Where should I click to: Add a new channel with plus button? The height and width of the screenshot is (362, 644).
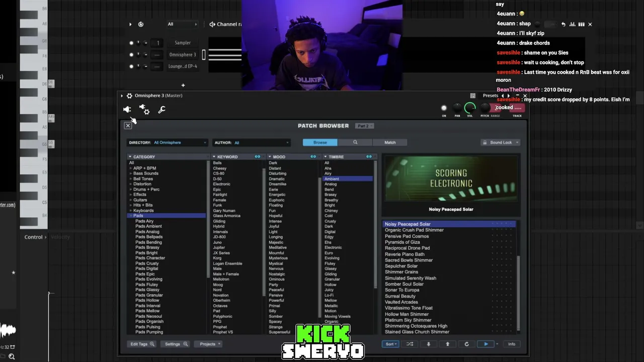pyautogui.click(x=183, y=85)
